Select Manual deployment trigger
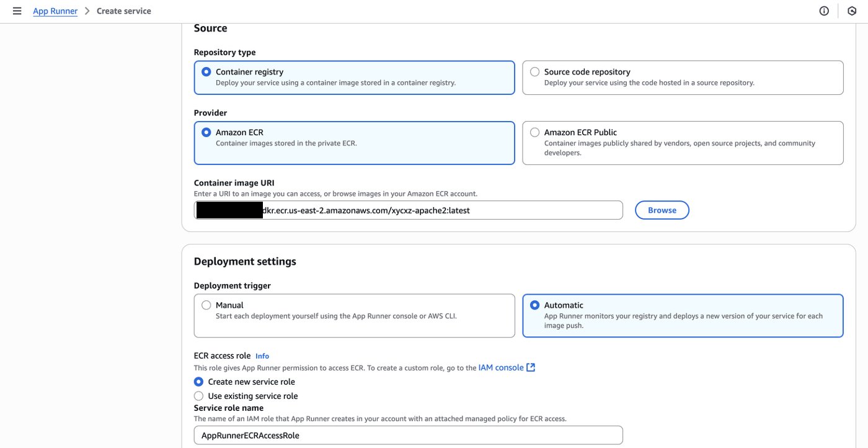The width and height of the screenshot is (868, 448). (206, 305)
